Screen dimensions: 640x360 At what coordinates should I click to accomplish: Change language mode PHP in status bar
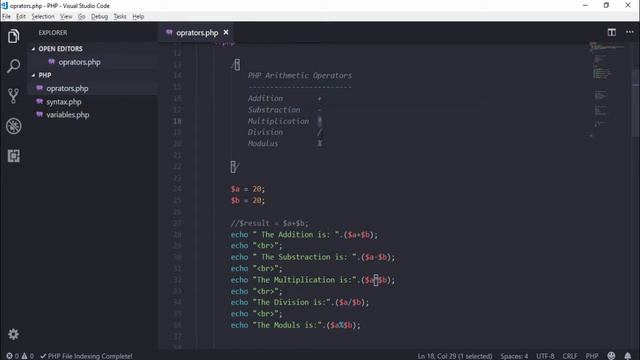[592, 356]
